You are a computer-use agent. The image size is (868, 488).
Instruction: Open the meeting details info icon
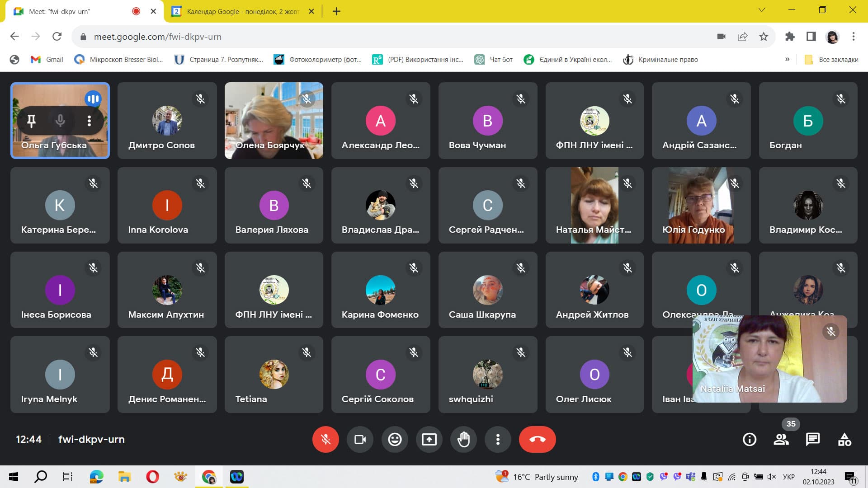click(x=750, y=439)
